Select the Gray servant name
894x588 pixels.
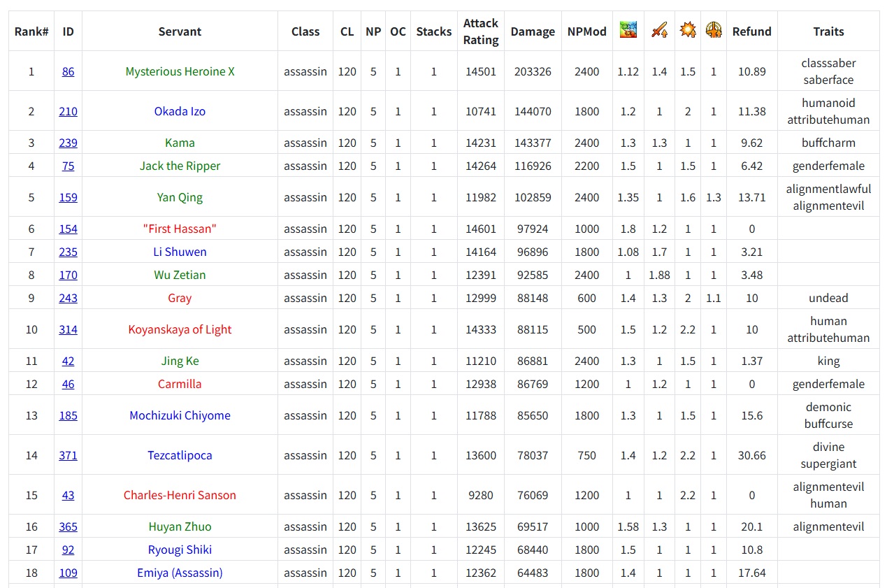click(180, 298)
